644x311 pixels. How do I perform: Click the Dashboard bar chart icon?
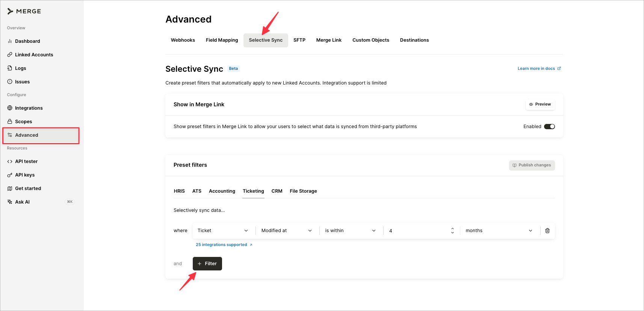click(10, 41)
